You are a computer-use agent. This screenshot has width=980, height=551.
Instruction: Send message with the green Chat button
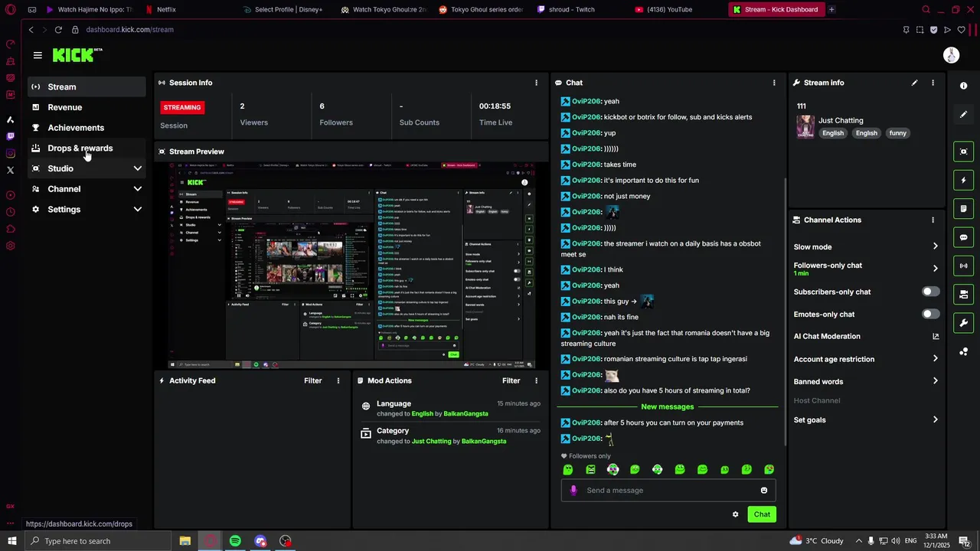762,514
